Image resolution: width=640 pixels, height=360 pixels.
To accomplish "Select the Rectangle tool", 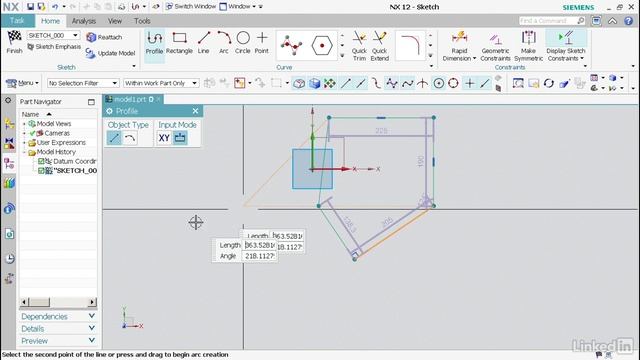I will pyautogui.click(x=179, y=43).
